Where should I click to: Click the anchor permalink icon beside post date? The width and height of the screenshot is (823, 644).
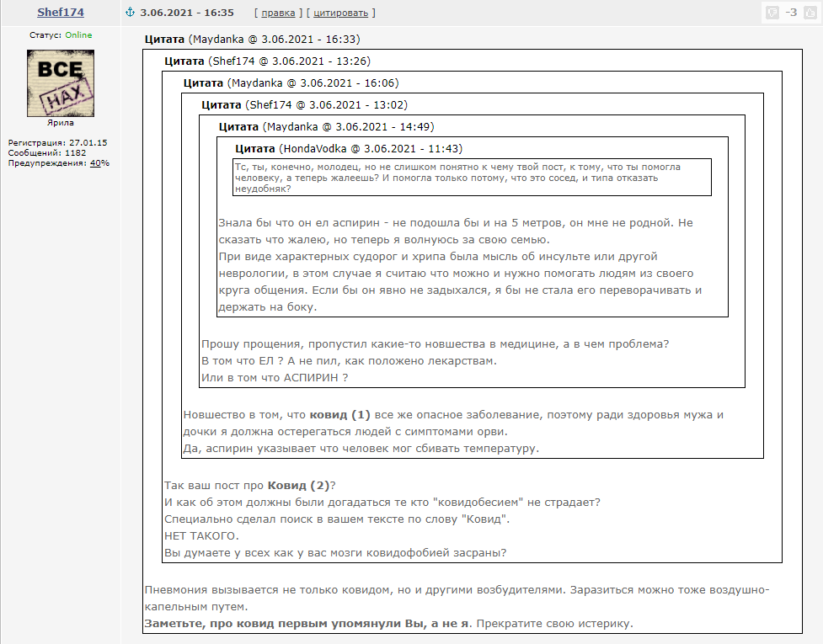131,13
